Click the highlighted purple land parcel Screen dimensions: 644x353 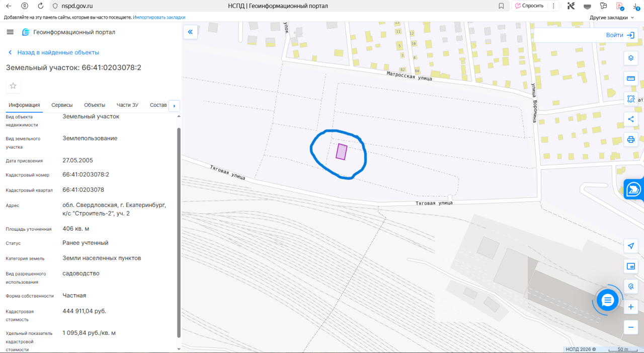pos(342,152)
